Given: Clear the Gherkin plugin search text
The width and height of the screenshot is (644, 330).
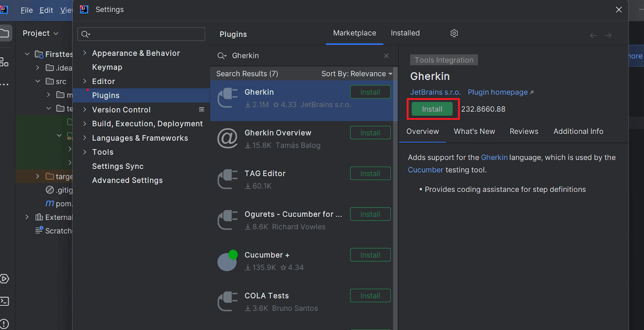Looking at the screenshot, I should point(386,56).
